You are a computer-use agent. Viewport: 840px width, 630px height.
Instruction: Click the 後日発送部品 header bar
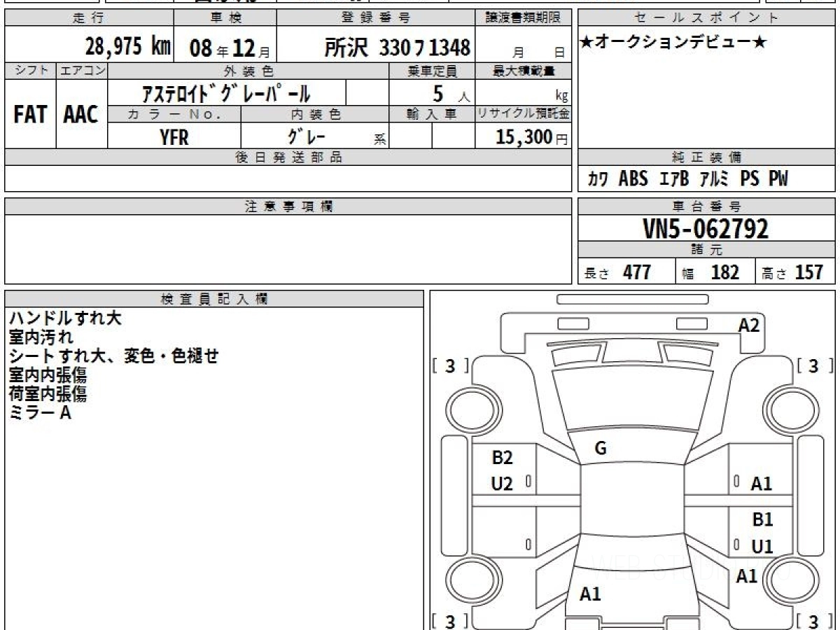288,157
